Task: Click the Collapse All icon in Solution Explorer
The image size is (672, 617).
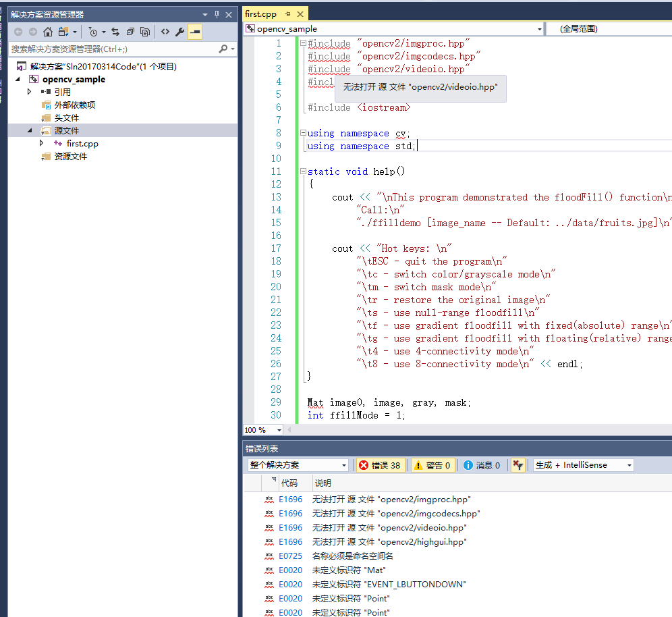Action: coord(130,32)
